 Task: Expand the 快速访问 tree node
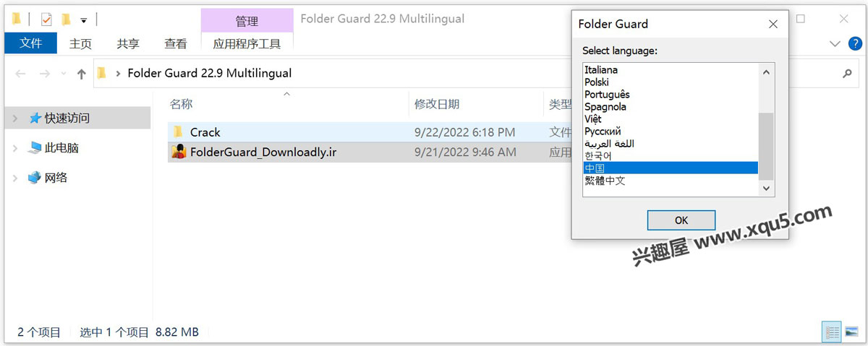pos(15,118)
